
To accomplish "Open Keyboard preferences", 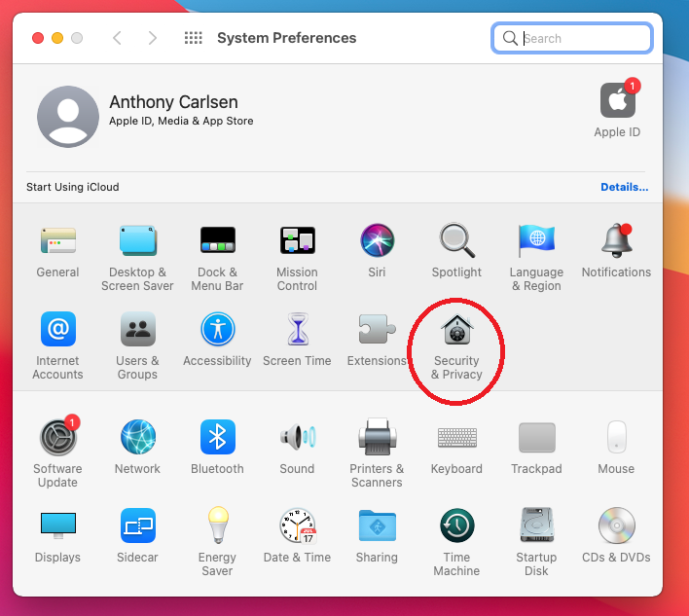I will (457, 438).
